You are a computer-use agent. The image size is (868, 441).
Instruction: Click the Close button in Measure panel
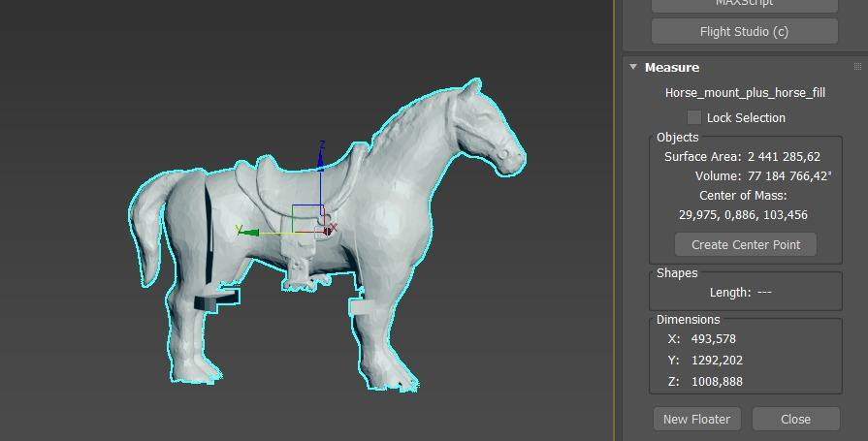click(795, 419)
